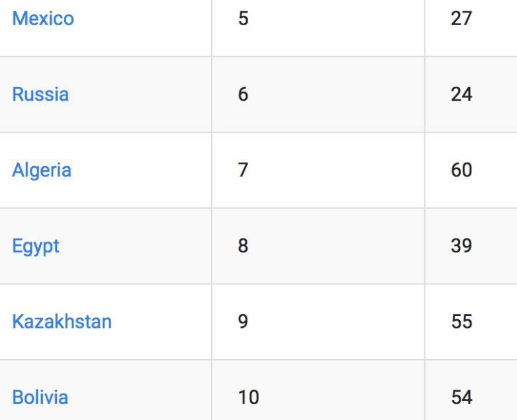
Task: Select the value 54 in Bolivia row
Action: tap(461, 397)
